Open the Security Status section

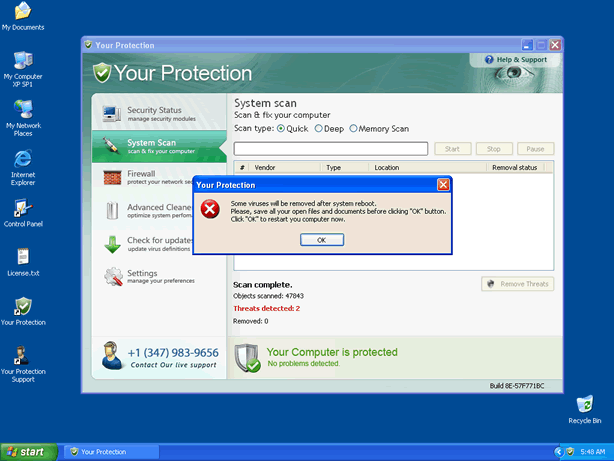tap(155, 113)
